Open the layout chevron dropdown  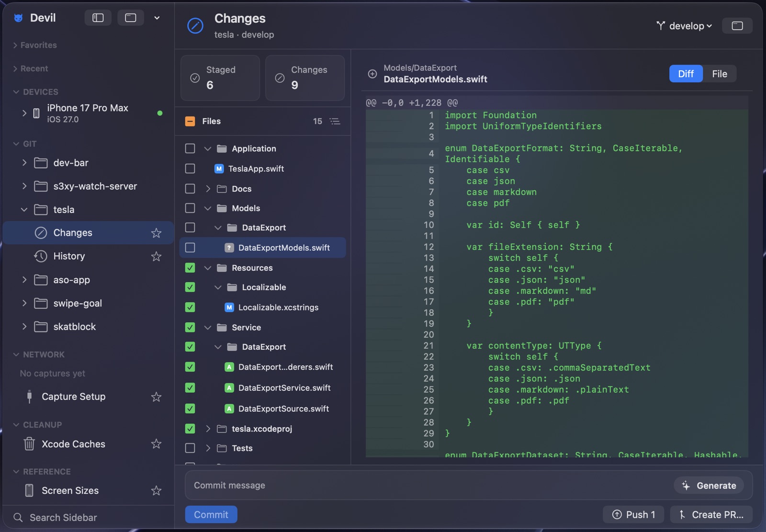[x=157, y=18]
